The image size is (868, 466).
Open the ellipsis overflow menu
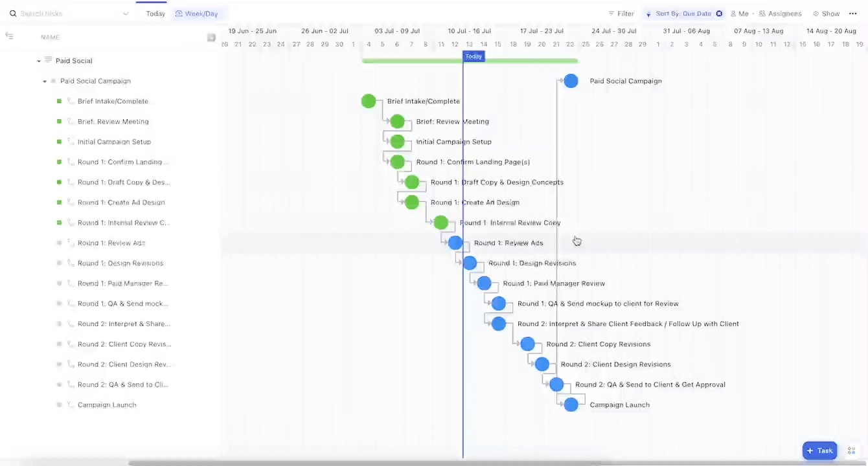853,13
